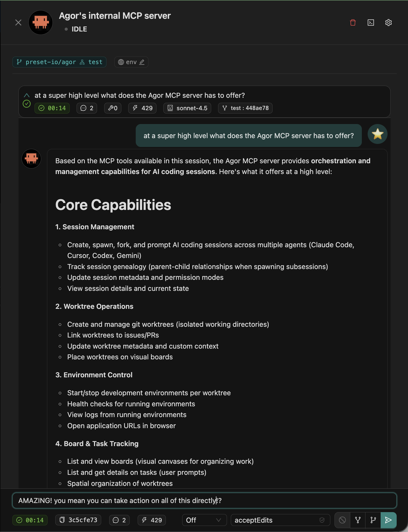Image resolution: width=408 pixels, height=532 pixels.
Task: Open the 'Off' dropdown
Action: point(204,520)
